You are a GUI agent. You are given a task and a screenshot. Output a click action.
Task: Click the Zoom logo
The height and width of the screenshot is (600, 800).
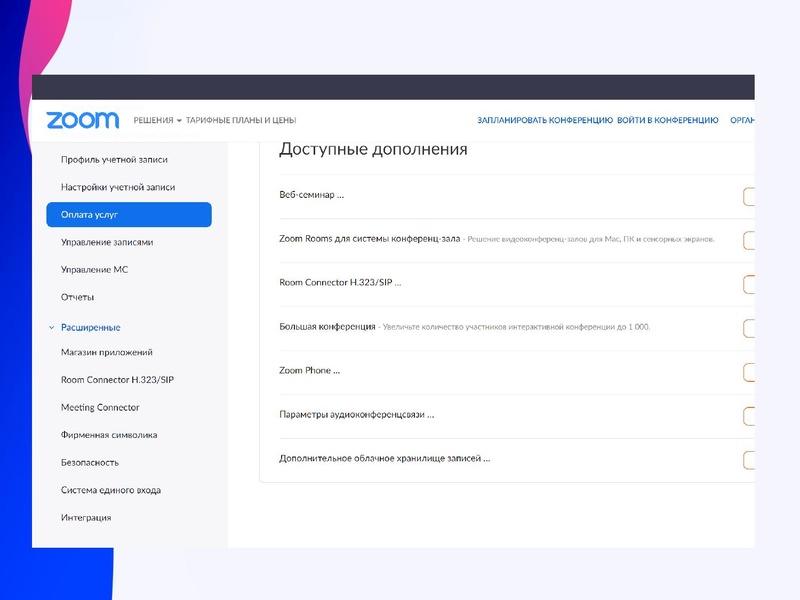pyautogui.click(x=80, y=117)
